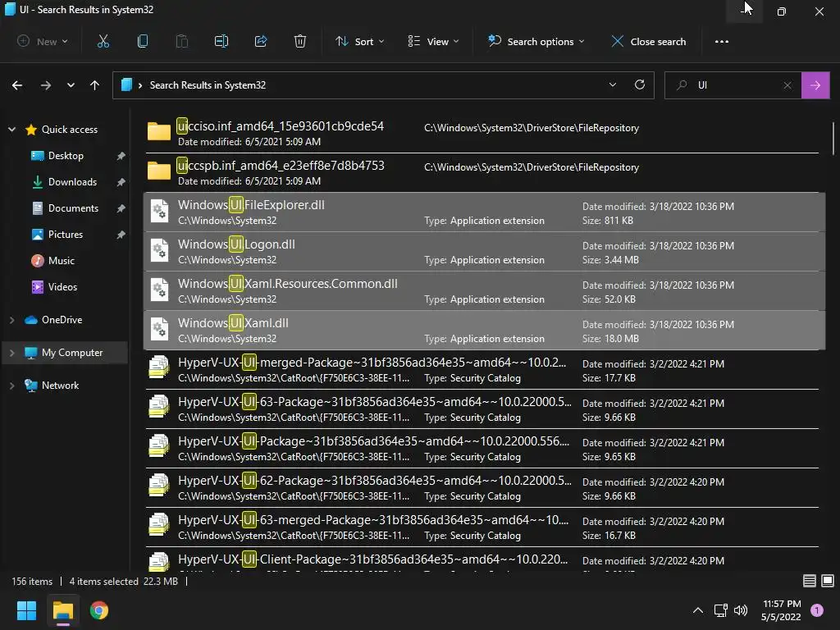The height and width of the screenshot is (630, 840).
Task: Clear the UI search text
Action: click(x=787, y=85)
